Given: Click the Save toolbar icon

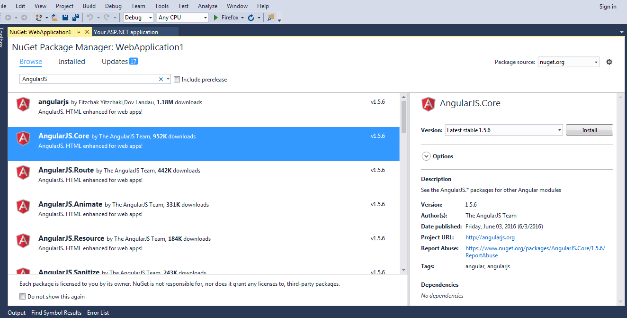Looking at the screenshot, I should click(x=65, y=18).
